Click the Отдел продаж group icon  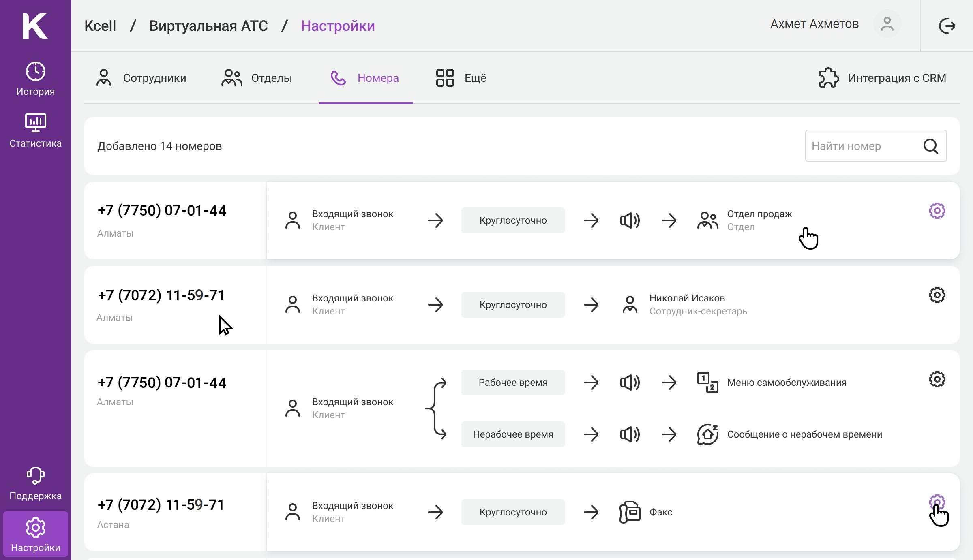(708, 220)
